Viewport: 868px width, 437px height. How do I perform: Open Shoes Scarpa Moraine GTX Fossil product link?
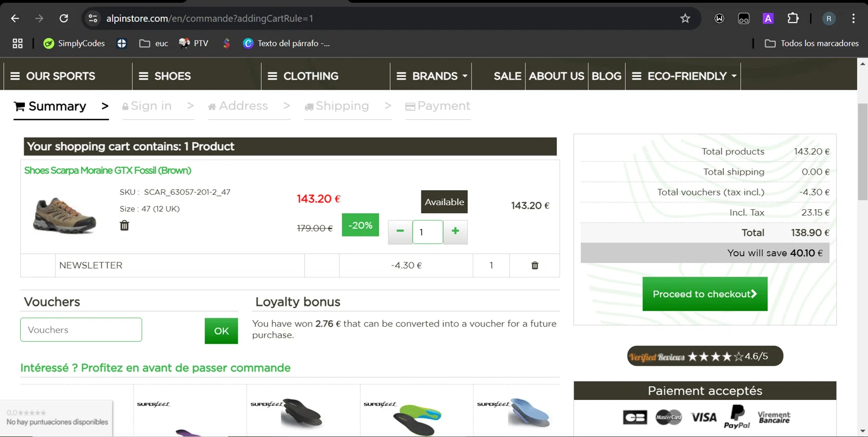point(108,171)
